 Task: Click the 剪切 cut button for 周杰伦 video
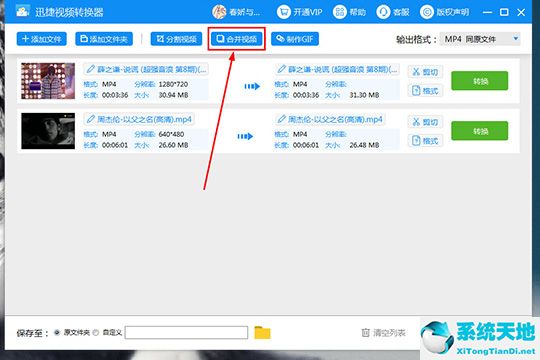(425, 122)
